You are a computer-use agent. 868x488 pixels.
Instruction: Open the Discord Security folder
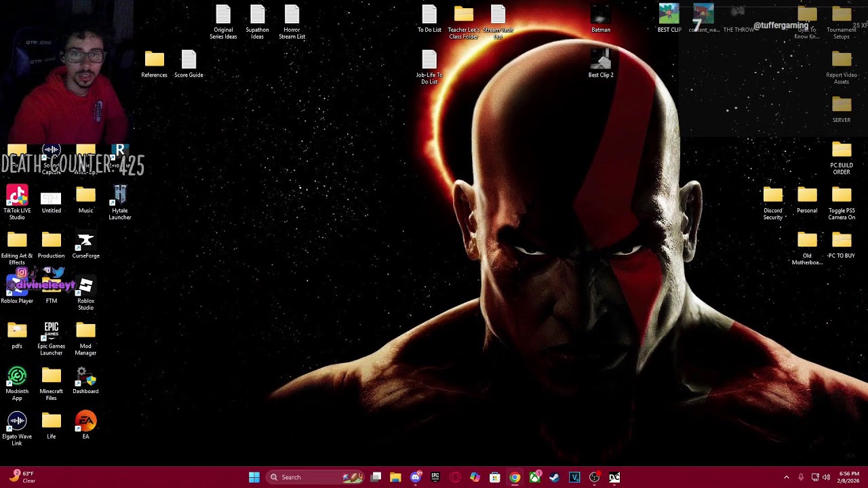(773, 203)
